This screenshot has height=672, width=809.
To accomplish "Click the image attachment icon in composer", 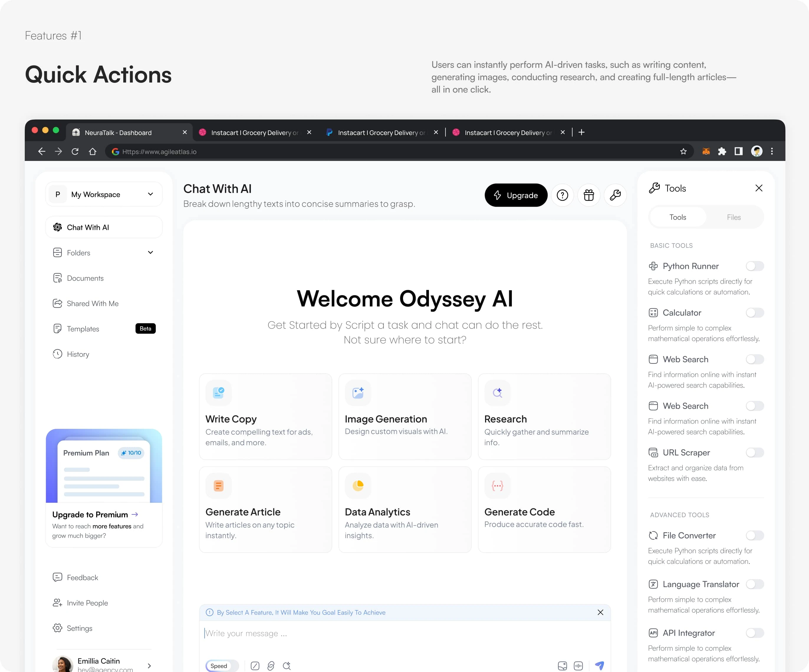I will coord(563,666).
